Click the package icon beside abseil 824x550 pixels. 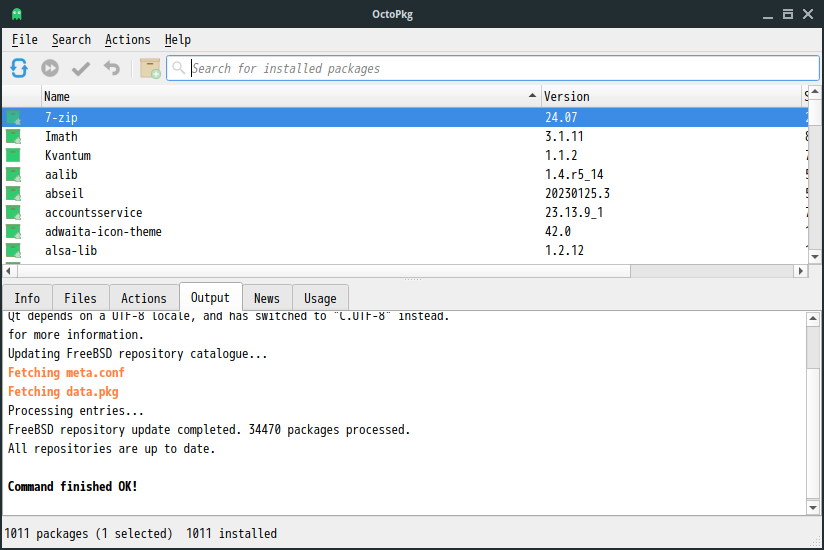(14, 193)
